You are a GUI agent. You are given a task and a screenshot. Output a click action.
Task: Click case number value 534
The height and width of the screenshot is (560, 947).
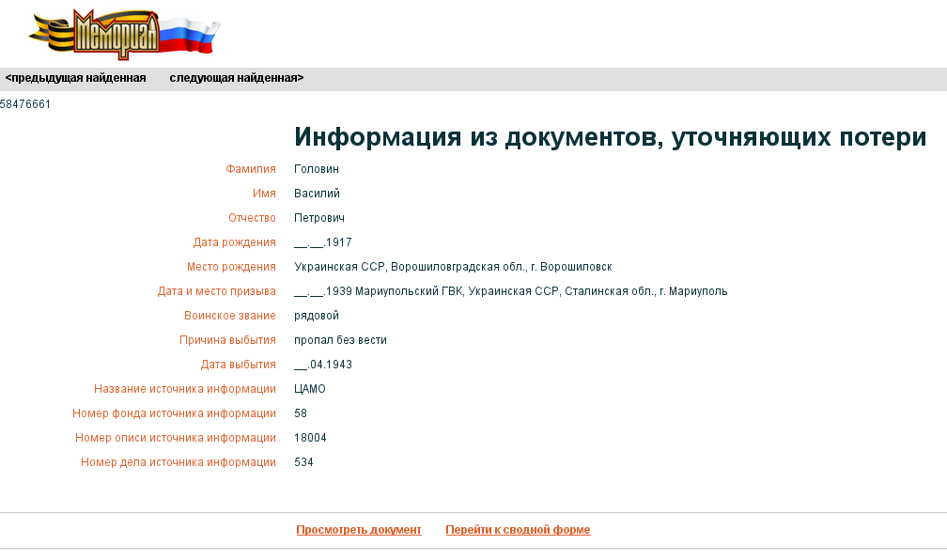(303, 462)
